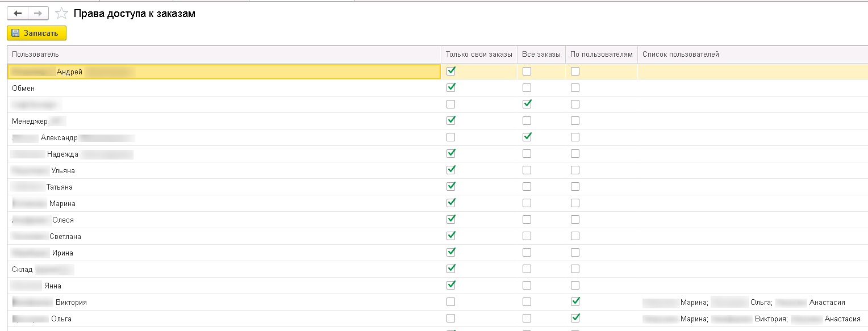Click the 'Список пользователей' column header
The width and height of the screenshot is (868, 331).
pyautogui.click(x=681, y=55)
